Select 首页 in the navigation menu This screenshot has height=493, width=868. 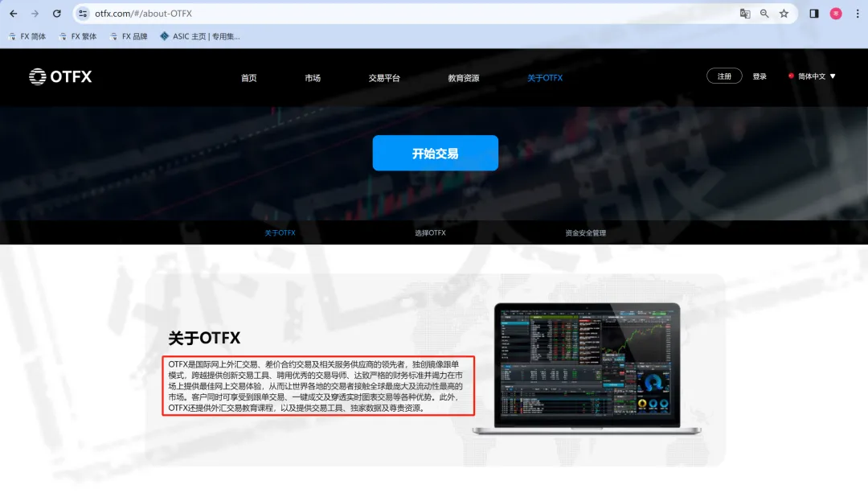tap(248, 78)
